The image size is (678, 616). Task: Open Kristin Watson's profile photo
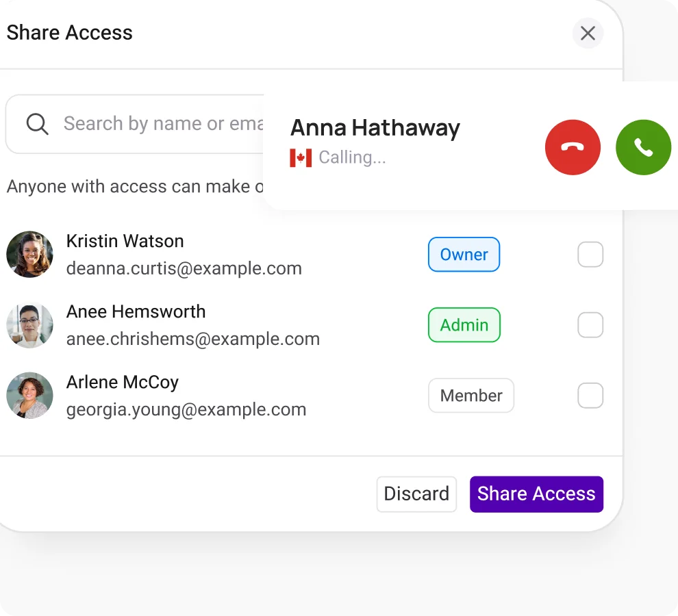(30, 255)
